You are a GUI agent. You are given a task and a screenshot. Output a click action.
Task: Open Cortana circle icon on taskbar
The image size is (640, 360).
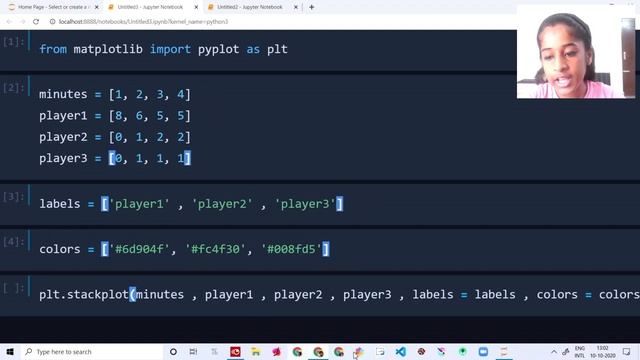(173, 351)
